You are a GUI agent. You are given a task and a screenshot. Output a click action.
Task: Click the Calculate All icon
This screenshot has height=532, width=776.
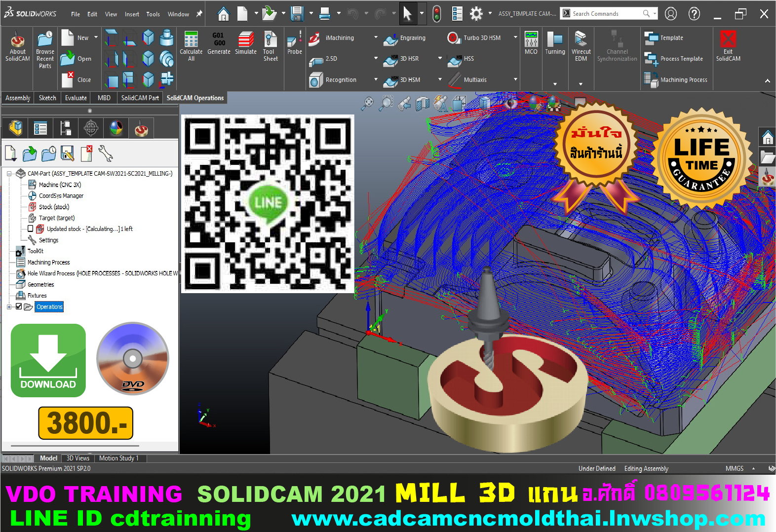(191, 40)
